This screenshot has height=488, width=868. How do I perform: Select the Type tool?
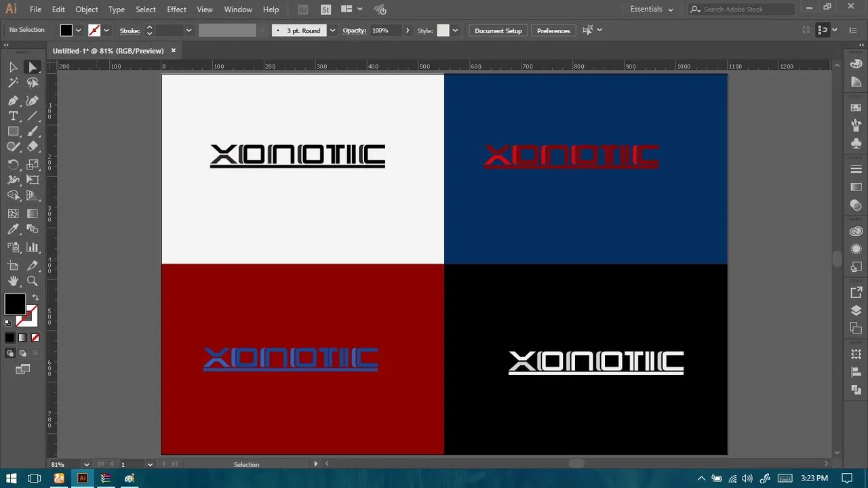[13, 116]
